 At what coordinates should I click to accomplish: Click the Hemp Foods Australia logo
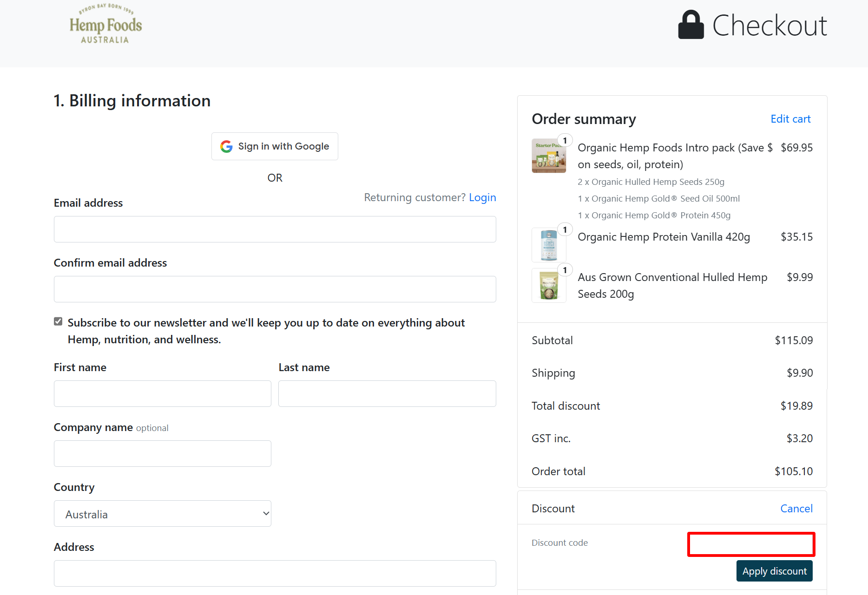click(x=105, y=25)
